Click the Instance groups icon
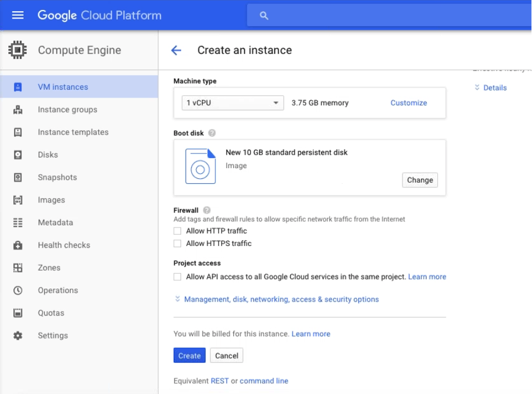532x394 pixels. [17, 110]
